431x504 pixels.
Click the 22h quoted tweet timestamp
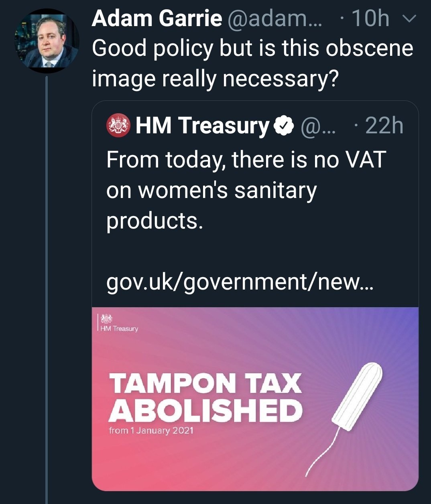[384, 125]
